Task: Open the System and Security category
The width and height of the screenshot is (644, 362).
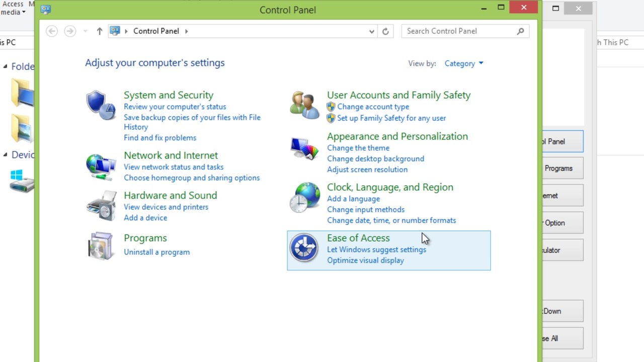Action: pos(169,95)
